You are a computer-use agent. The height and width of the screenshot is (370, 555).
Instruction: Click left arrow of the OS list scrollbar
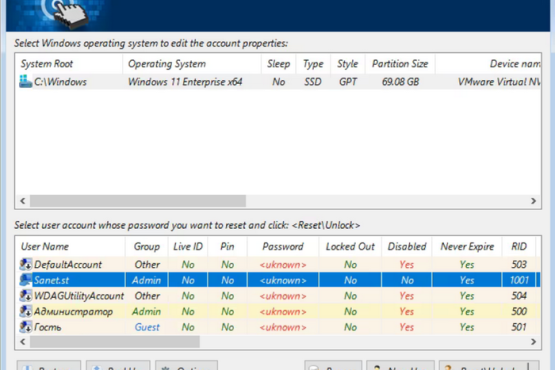tap(23, 201)
